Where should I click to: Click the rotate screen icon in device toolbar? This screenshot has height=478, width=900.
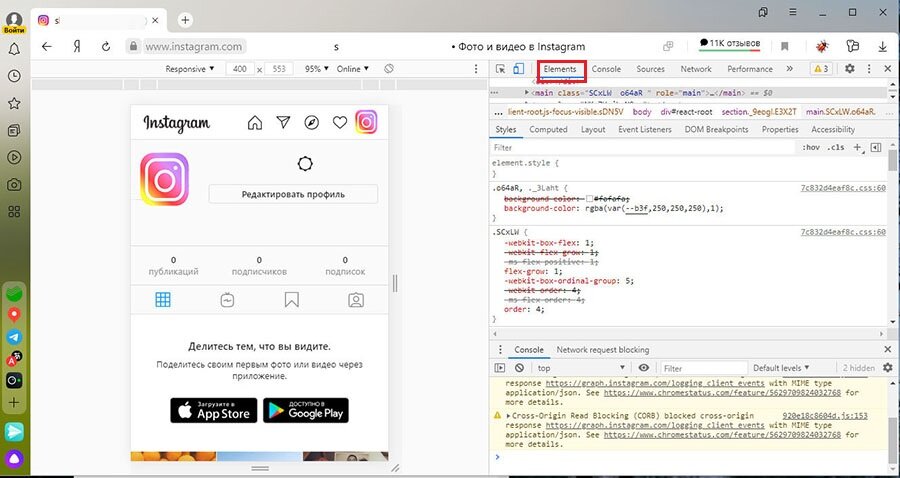tap(389, 69)
